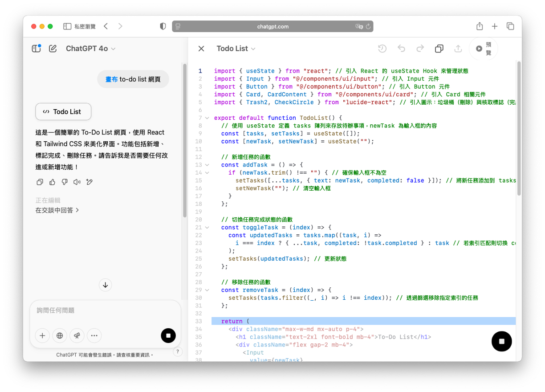The image size is (545, 392).
Task: Expand the Todo List title dropdown
Action: coord(236,49)
